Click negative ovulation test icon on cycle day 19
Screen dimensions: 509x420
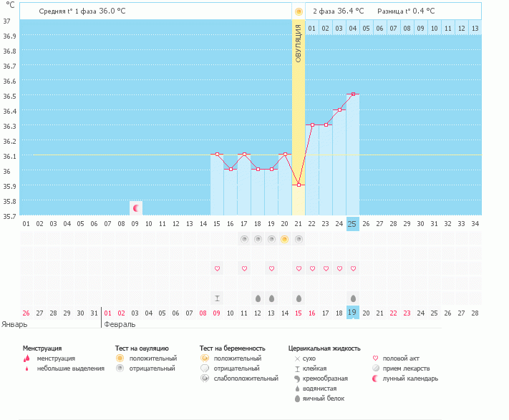(x=271, y=240)
